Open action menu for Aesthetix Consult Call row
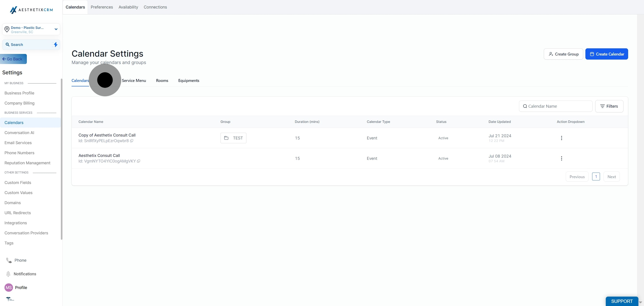The width and height of the screenshot is (644, 306). click(561, 158)
